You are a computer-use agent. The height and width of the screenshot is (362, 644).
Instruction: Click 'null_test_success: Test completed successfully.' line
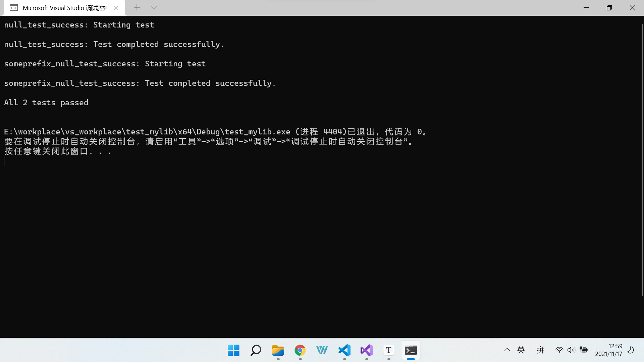pyautogui.click(x=114, y=44)
